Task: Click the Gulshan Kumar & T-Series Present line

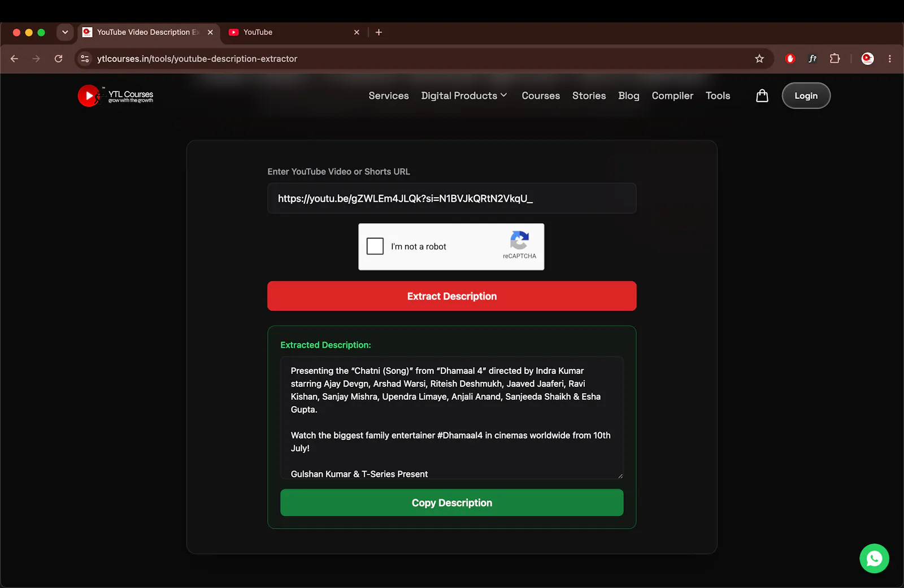Action: (x=359, y=474)
